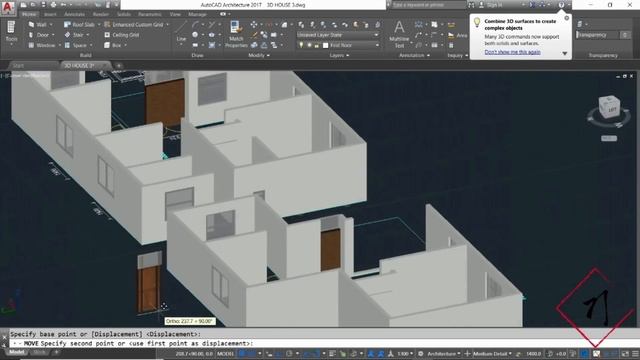The height and width of the screenshot is (360, 640).
Task: Toggle the highlighted blue status bar button
Action: pyautogui.click(x=585, y=353)
